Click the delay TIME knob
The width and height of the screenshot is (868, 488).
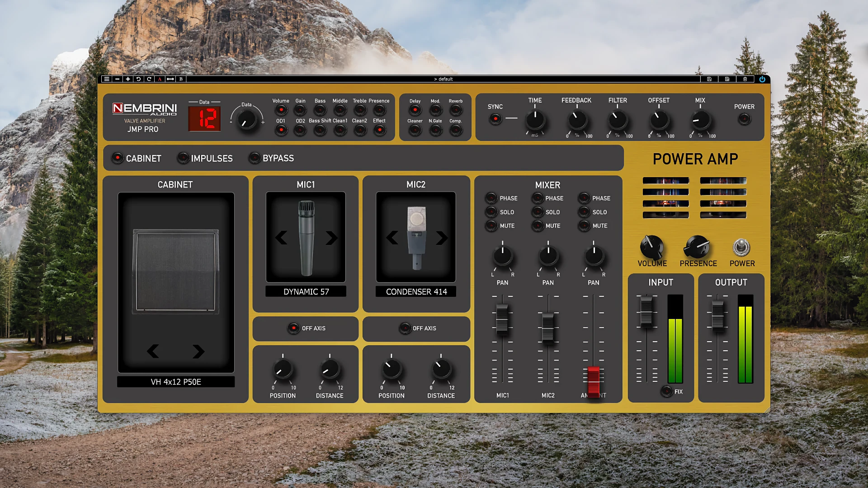[x=535, y=121]
